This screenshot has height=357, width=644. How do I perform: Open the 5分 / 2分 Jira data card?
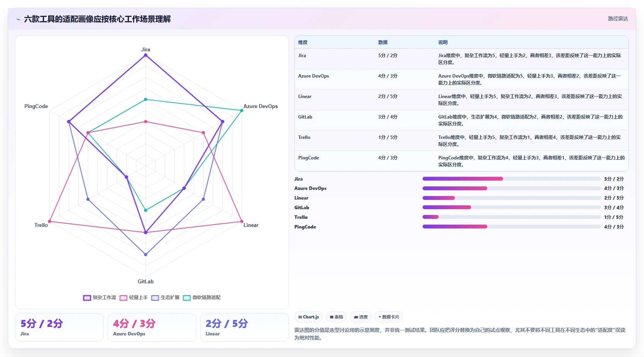[59, 327]
